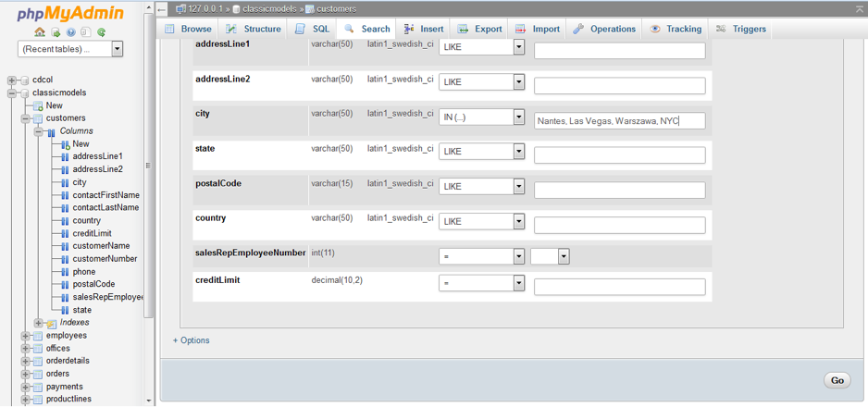The height and width of the screenshot is (407, 868).
Task: Expand the cdcol database node
Action: point(12,80)
